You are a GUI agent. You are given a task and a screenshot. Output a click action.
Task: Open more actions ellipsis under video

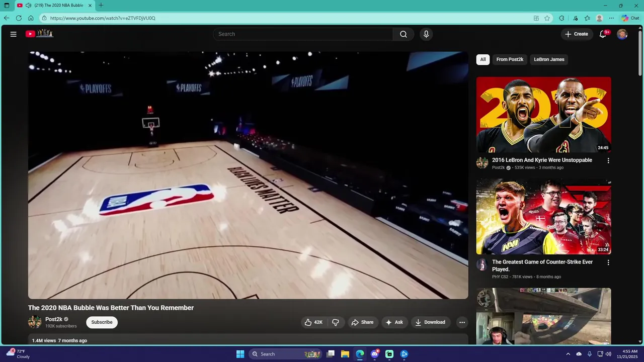point(462,322)
